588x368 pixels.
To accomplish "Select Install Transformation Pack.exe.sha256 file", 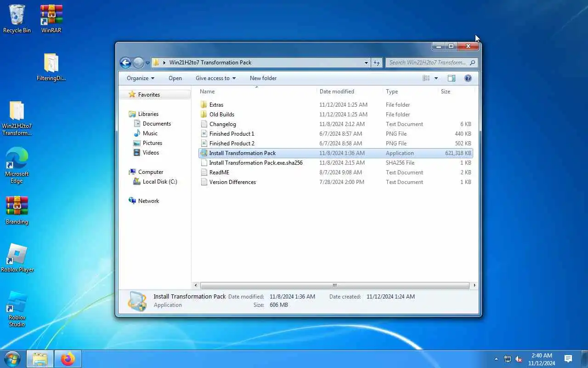I will click(336, 163).
